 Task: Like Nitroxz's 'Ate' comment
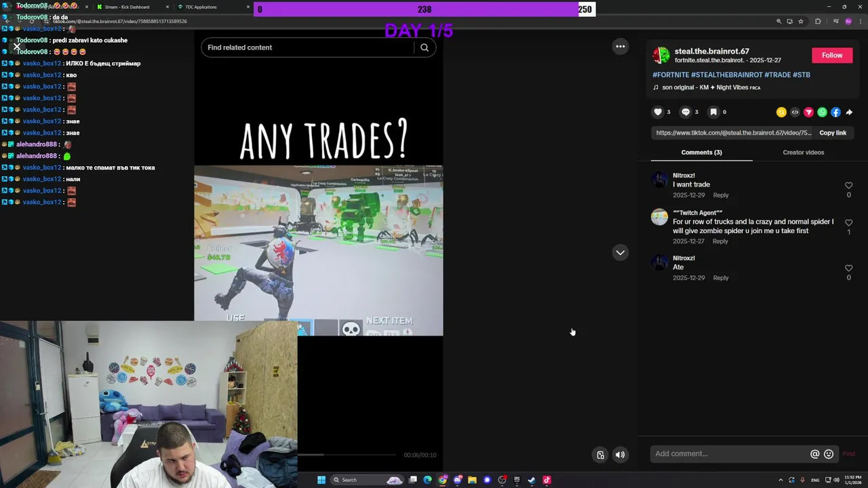click(x=848, y=268)
